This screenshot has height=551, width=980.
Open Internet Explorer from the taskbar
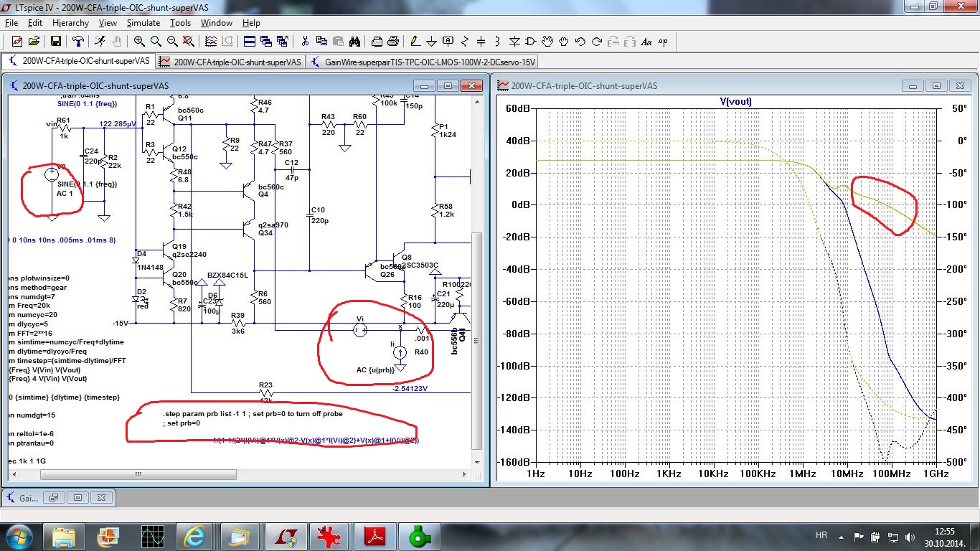point(195,537)
